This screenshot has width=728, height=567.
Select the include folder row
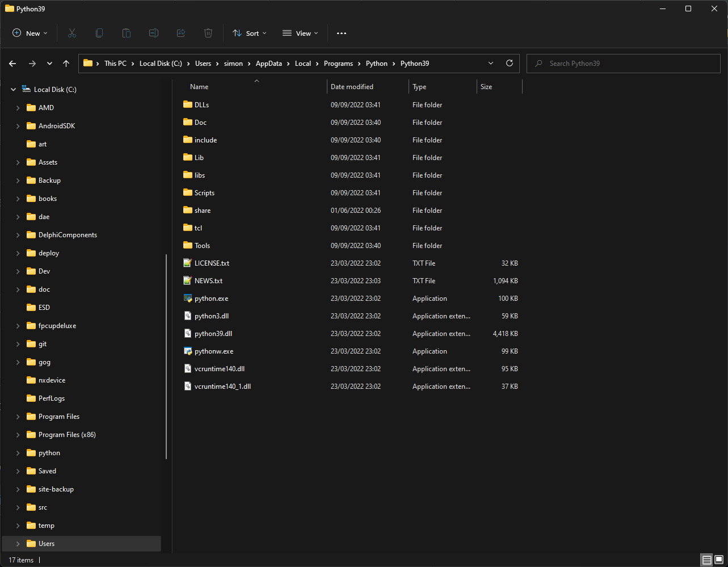tap(351, 140)
